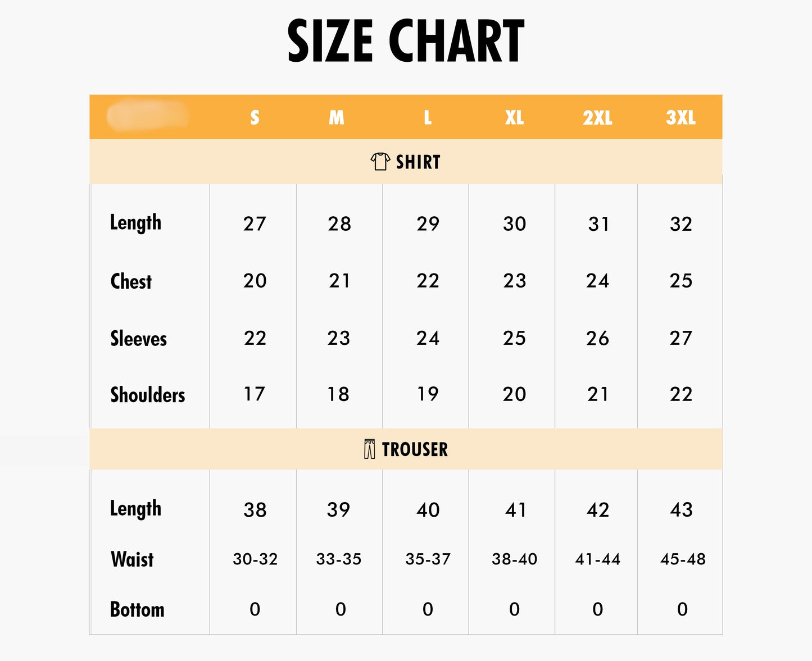This screenshot has width=812, height=661.
Task: Click the SHIRT section heading text
Action: 418,162
